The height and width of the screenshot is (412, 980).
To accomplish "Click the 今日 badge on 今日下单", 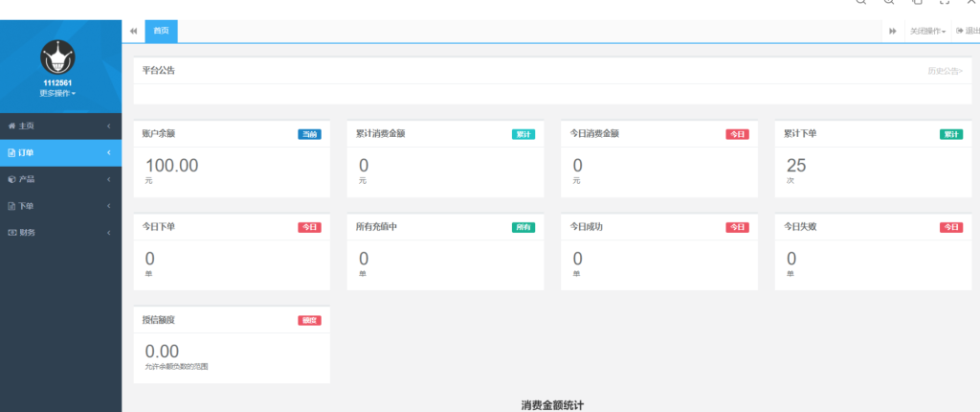I will click(309, 227).
